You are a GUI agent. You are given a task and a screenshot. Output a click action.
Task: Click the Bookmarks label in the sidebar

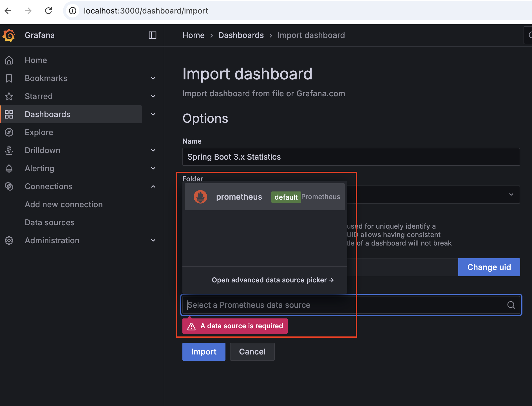(46, 78)
